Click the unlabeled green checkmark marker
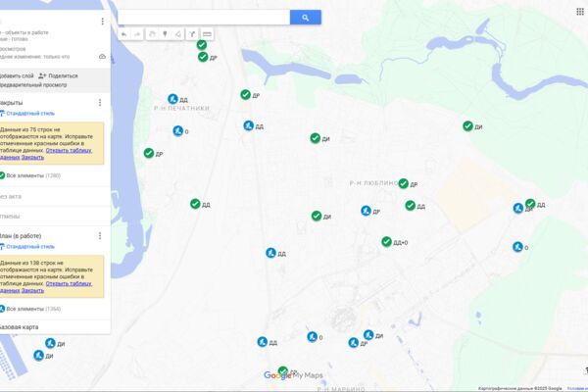This screenshot has width=588, height=392. click(x=202, y=45)
